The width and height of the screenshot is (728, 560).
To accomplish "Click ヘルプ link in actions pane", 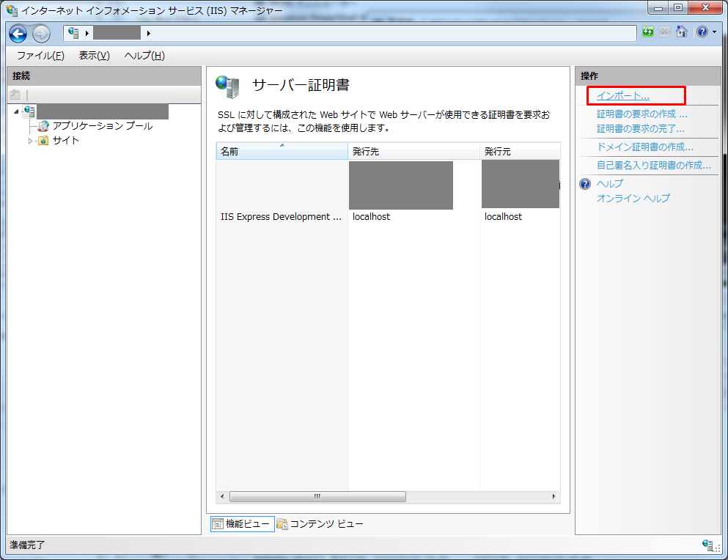I will point(610,184).
